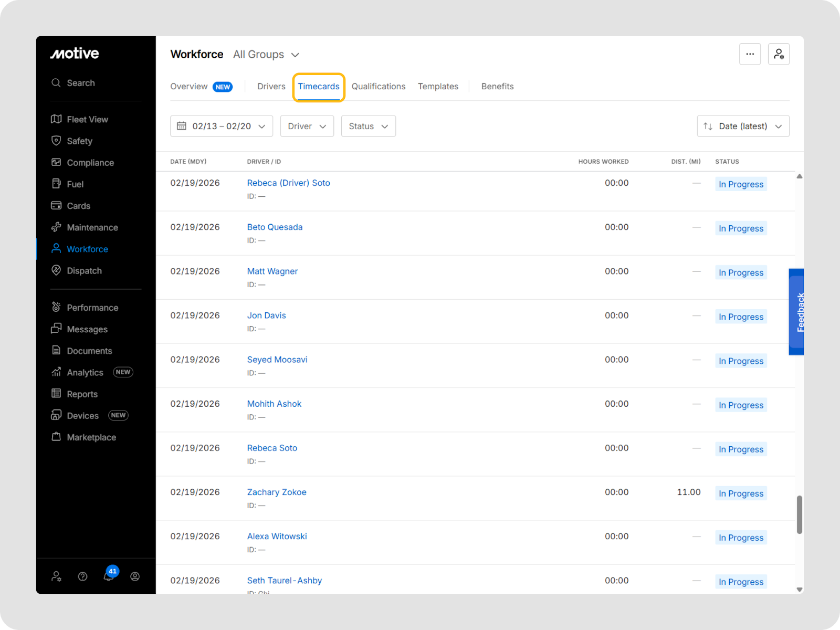Viewport: 840px width, 630px height.
Task: Open the notifications bell icon
Action: tap(109, 576)
